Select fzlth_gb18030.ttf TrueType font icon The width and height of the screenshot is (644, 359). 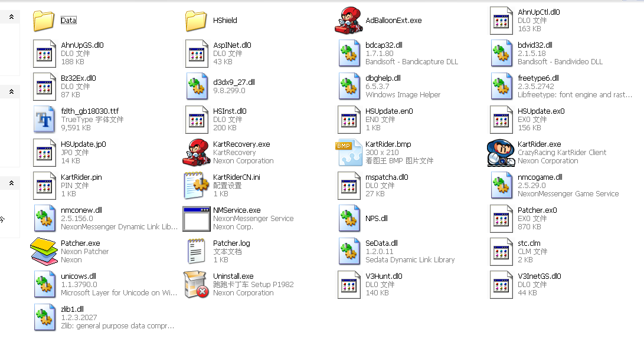[44, 120]
